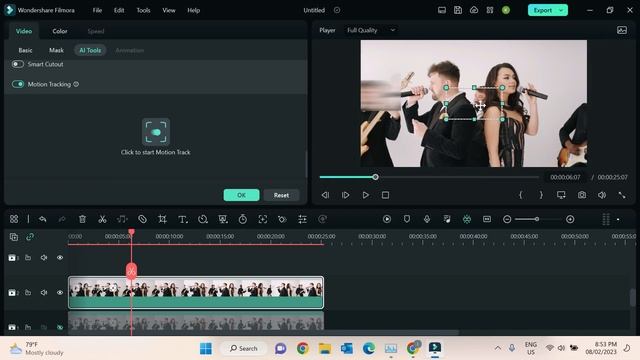The height and width of the screenshot is (360, 640).
Task: Mute track 3 audio
Action: [44, 258]
